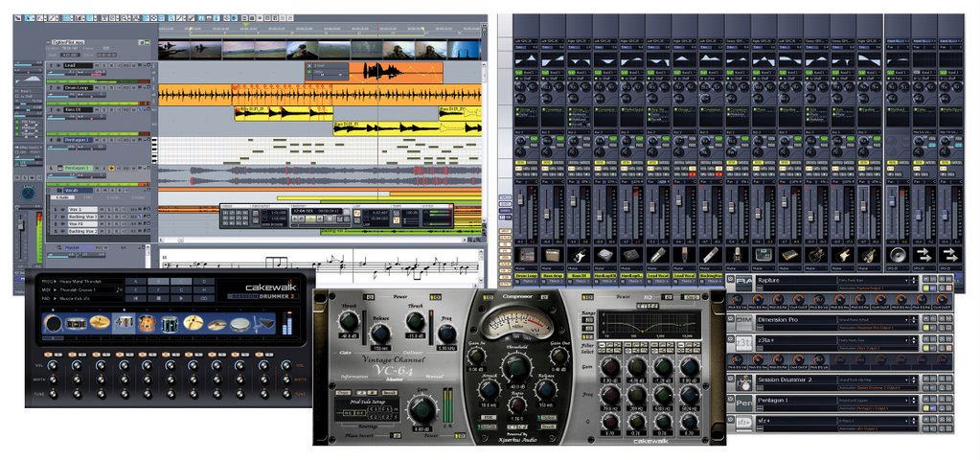Toggle Phase Invert switch on VC-64
980x460 pixels.
tap(396, 436)
